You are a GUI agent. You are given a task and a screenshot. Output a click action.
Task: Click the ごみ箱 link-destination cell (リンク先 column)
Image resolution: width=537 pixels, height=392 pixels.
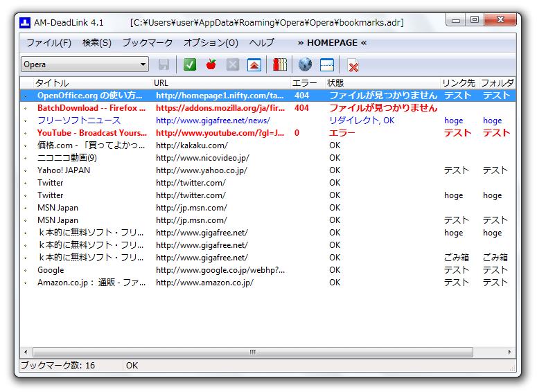point(456,258)
